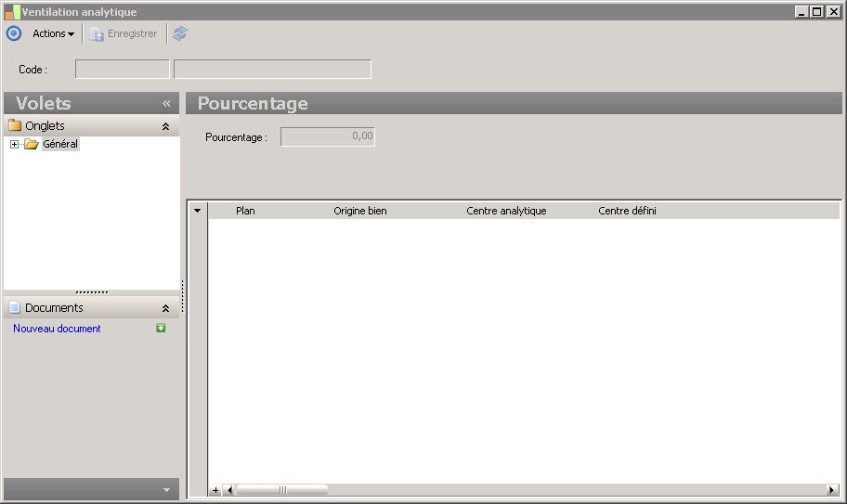
Task: Click the horizontal scrollbar left arrow
Action: [229, 490]
